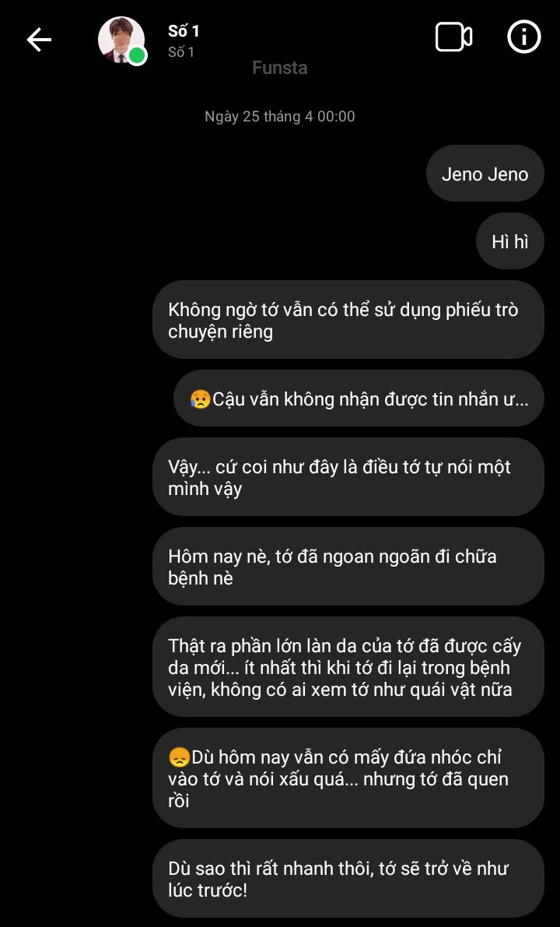Open the Số 1 profile avatar
Image resolution: width=560 pixels, height=927 pixels.
(x=121, y=40)
